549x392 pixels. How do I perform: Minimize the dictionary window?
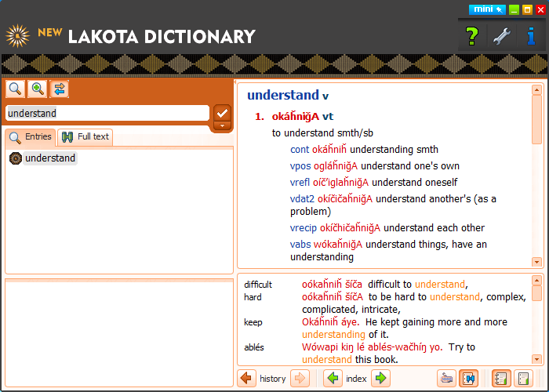point(514,9)
